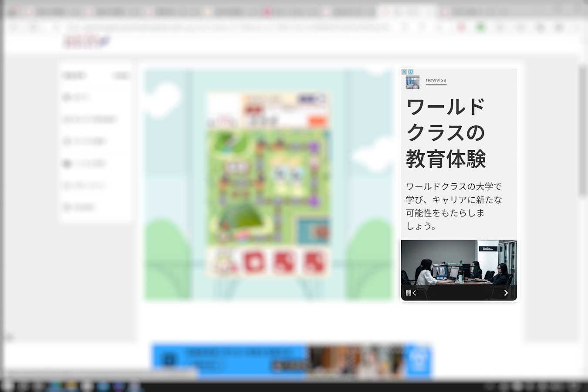Image resolution: width=588 pixels, height=392 pixels.
Task: Click the ad description about ワールドクラスの大学
Action: click(x=453, y=206)
